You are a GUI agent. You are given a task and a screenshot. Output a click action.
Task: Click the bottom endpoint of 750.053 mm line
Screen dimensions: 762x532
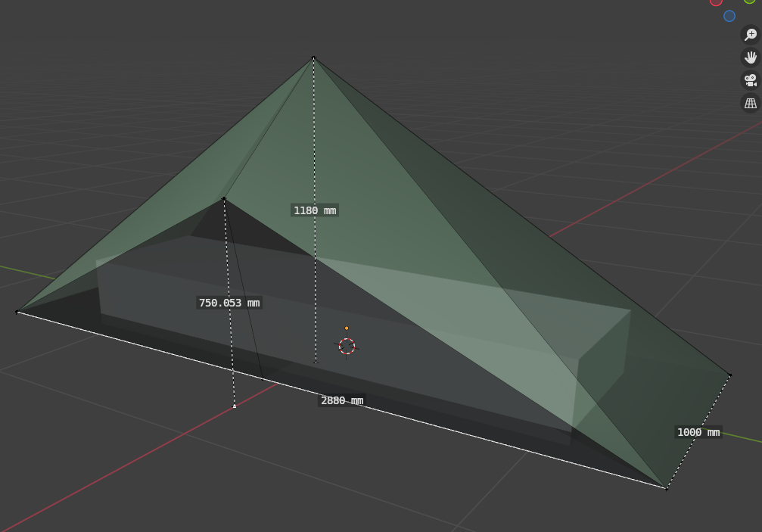pyautogui.click(x=235, y=406)
